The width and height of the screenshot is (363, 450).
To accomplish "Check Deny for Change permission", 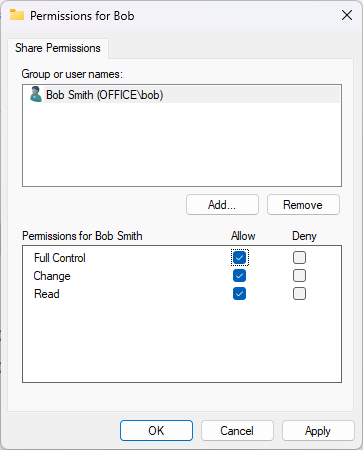I will pyautogui.click(x=299, y=276).
